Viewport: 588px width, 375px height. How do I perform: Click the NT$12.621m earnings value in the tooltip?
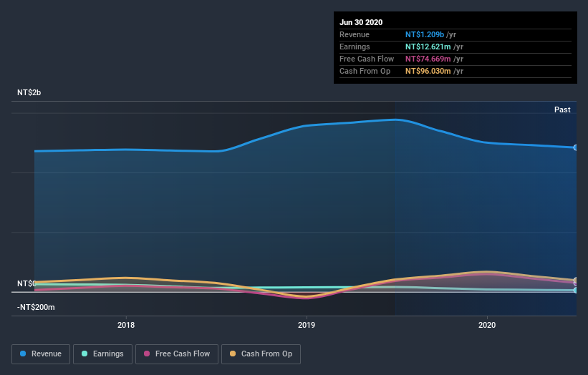click(x=428, y=47)
